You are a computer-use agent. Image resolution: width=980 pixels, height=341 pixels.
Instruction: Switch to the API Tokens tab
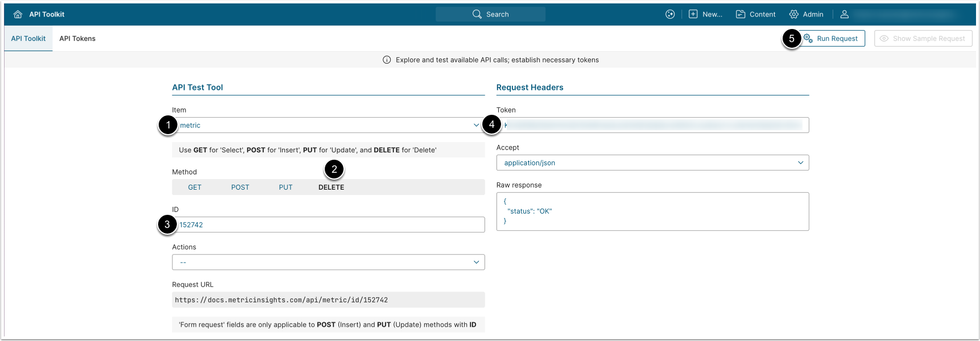click(77, 39)
